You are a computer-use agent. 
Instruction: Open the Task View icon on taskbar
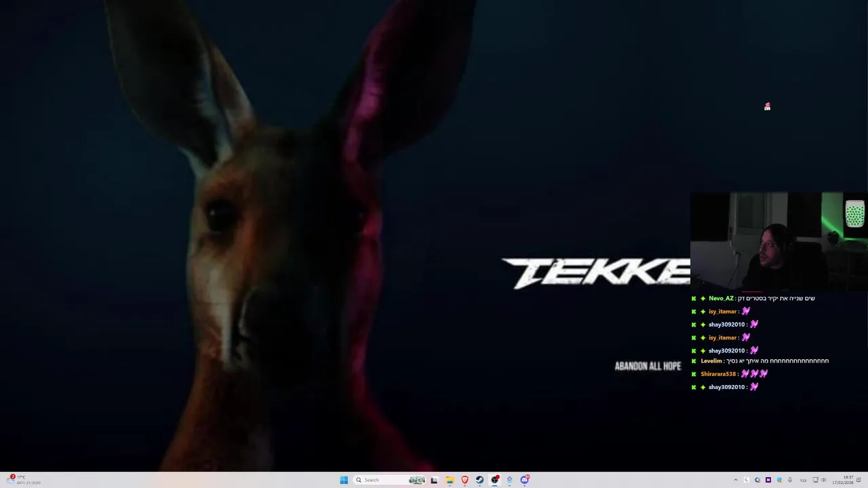tap(434, 480)
